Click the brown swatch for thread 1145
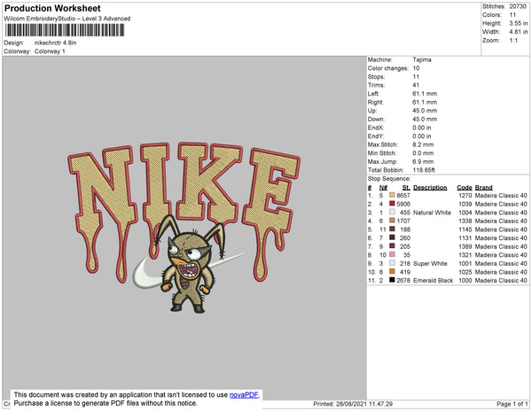This screenshot has height=411, width=532. tap(392, 229)
